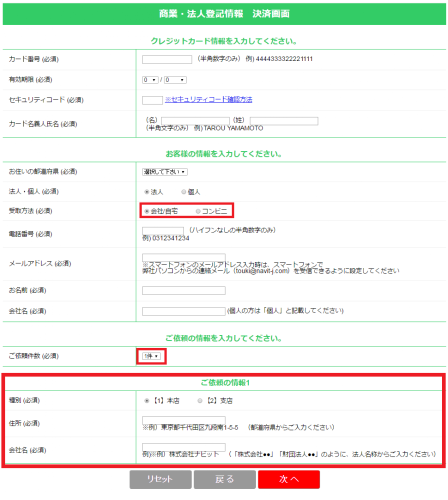The width and height of the screenshot is (448, 500).
Task: Focus the cardholder (姓) last name field
Action: 284,121
